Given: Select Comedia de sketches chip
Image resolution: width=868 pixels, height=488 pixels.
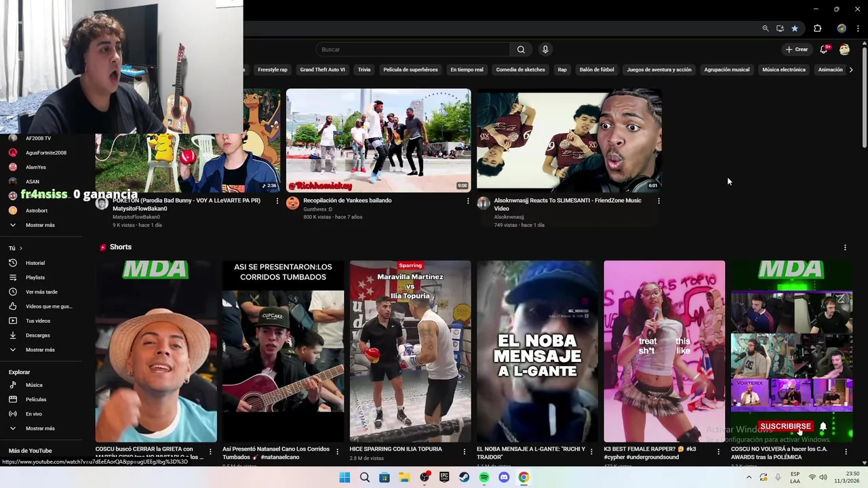Looking at the screenshot, I should click(520, 70).
